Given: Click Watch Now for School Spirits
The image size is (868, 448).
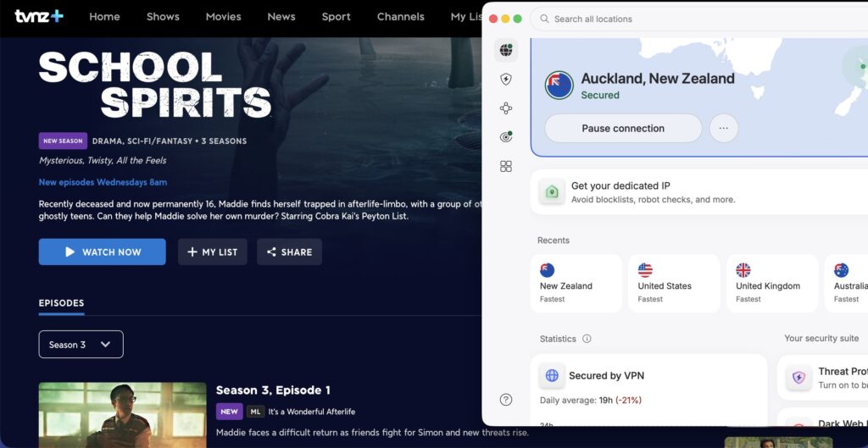Looking at the screenshot, I should pyautogui.click(x=103, y=252).
